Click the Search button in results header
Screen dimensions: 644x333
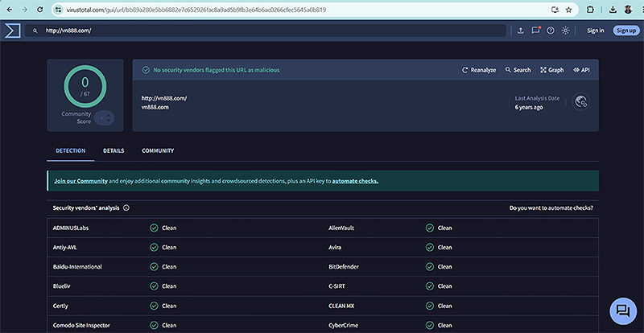(x=518, y=70)
